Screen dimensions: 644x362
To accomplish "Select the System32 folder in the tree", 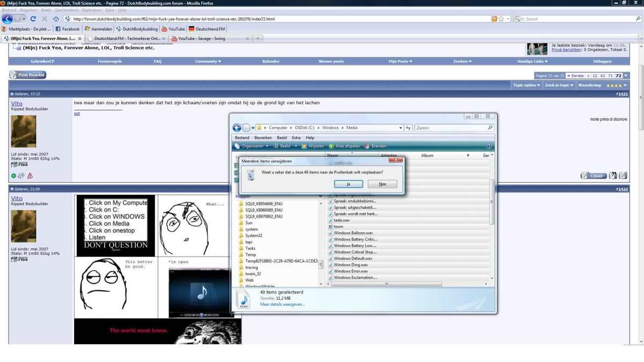I will (253, 235).
